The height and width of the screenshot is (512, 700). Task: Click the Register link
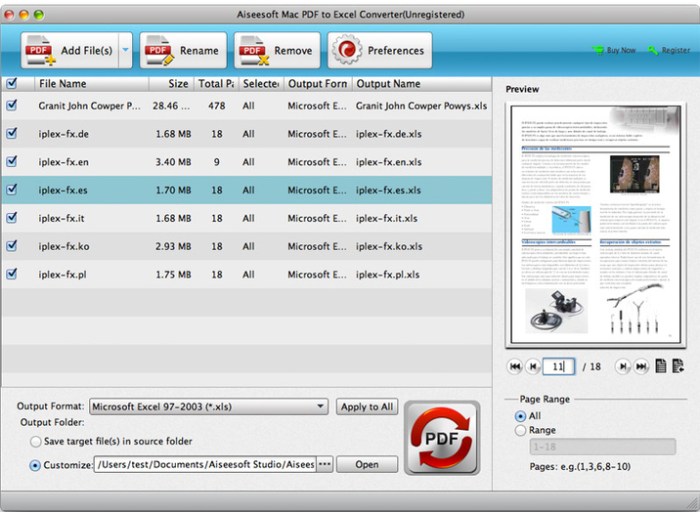point(669,50)
